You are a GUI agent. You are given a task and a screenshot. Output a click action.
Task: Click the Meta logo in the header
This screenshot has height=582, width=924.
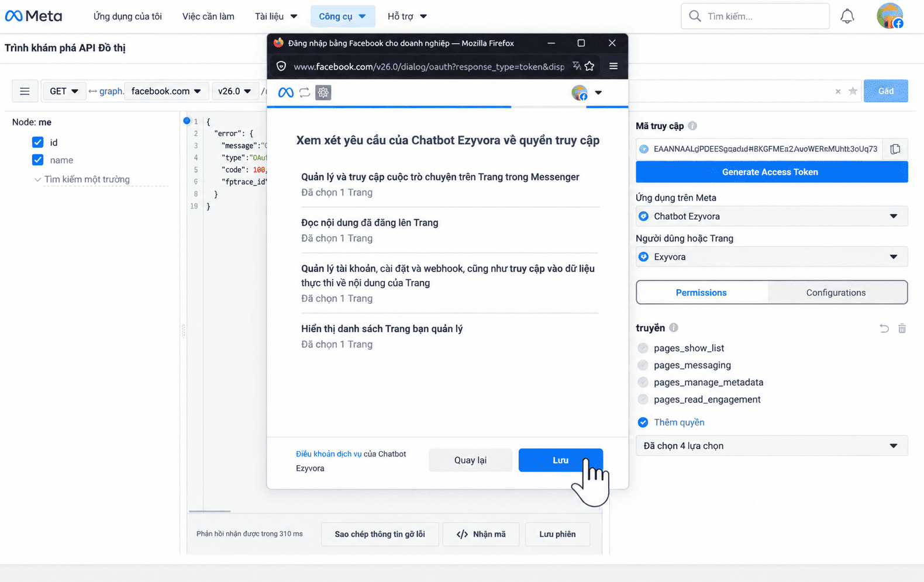pyautogui.click(x=33, y=16)
